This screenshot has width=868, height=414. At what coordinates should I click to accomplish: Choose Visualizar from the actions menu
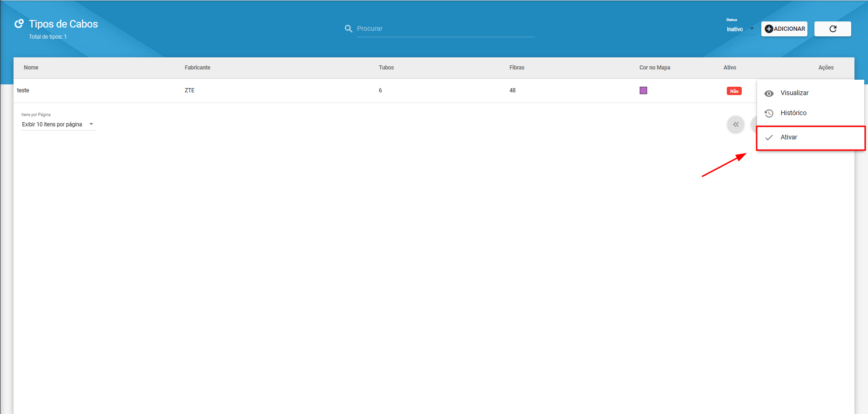(810, 93)
